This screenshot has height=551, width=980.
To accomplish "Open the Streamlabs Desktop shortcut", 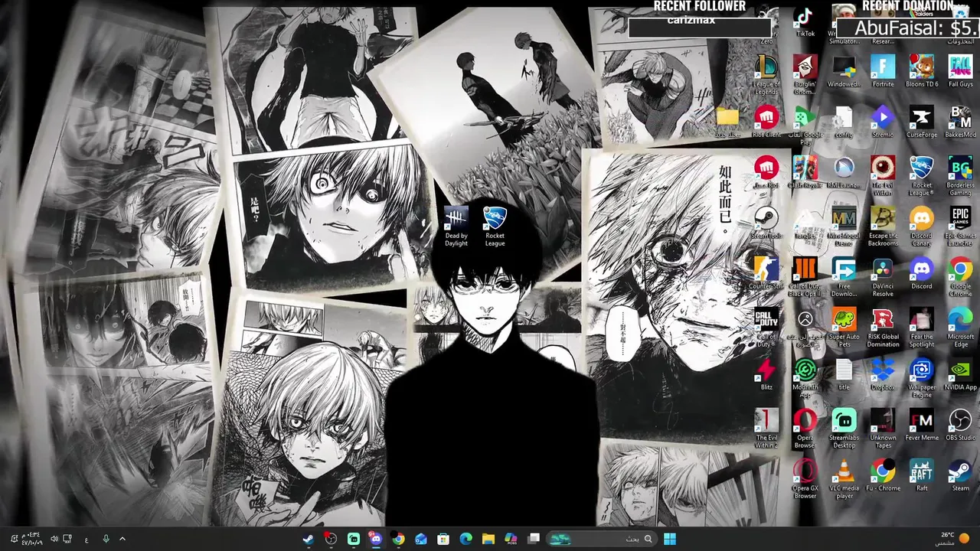I will tap(844, 429).
